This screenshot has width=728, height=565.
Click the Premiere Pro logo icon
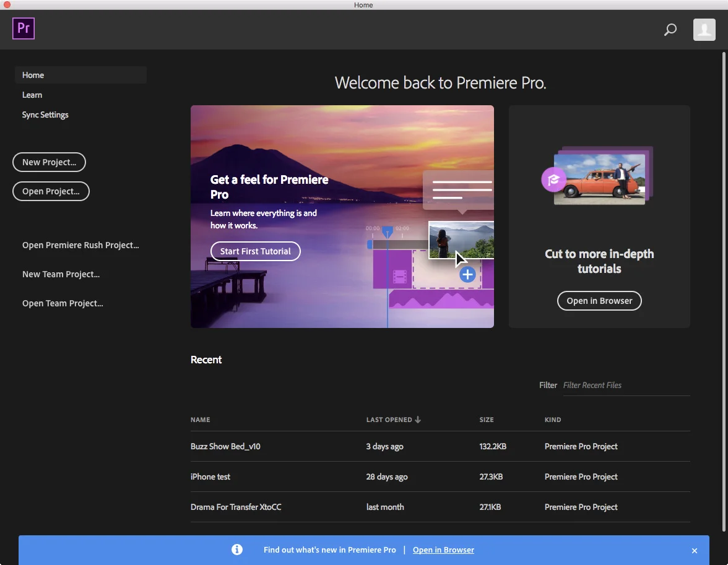tap(23, 28)
